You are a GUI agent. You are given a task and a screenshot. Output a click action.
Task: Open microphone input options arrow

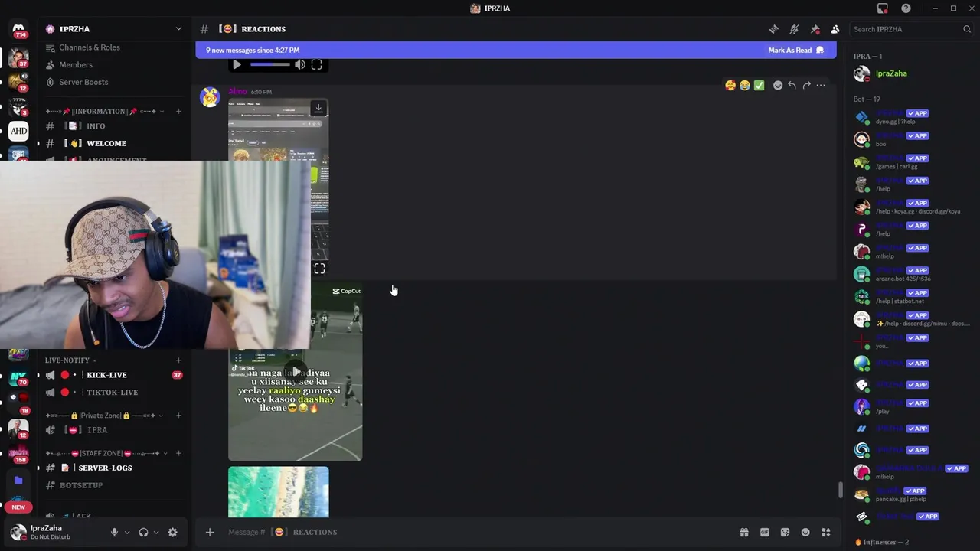coord(127,533)
